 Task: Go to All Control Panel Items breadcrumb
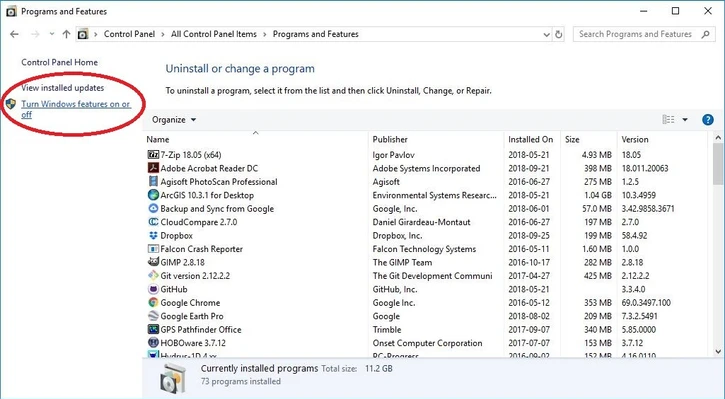tap(214, 34)
